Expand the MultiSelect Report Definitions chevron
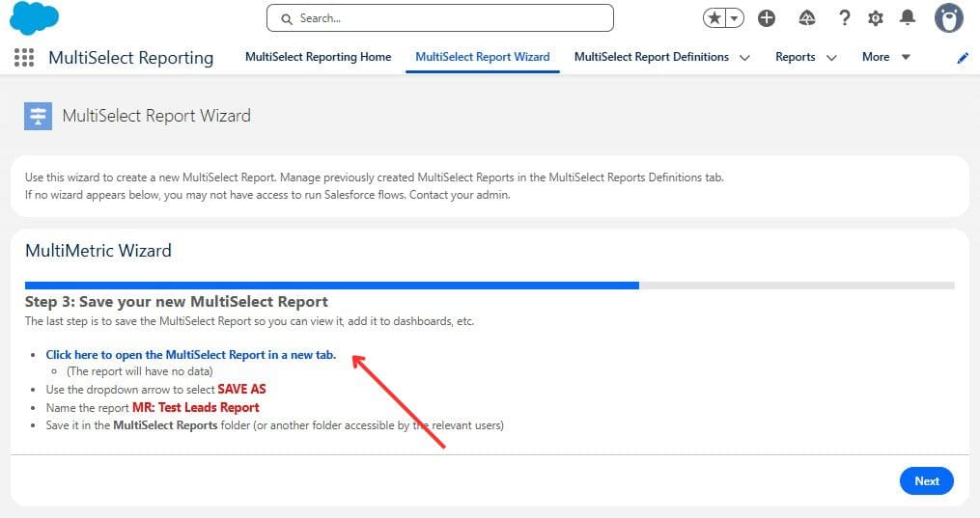The image size is (980, 518). tap(744, 58)
